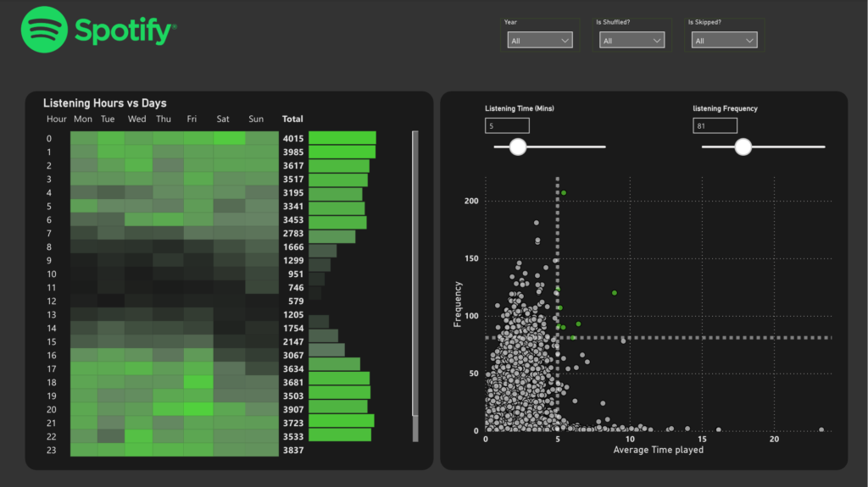
Task: Expand the Is Shuffled? dropdown
Action: coord(632,41)
